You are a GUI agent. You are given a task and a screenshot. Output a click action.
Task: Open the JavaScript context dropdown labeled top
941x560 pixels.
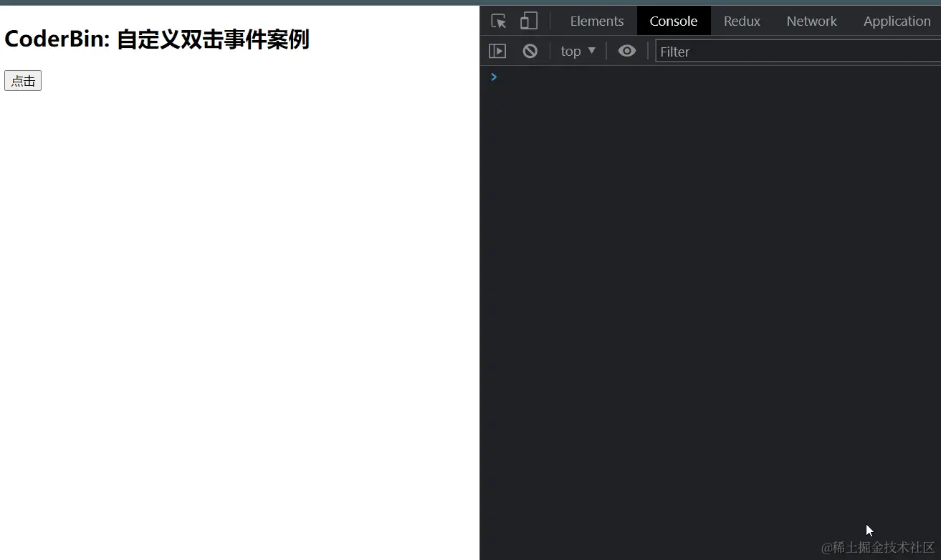pyautogui.click(x=577, y=50)
